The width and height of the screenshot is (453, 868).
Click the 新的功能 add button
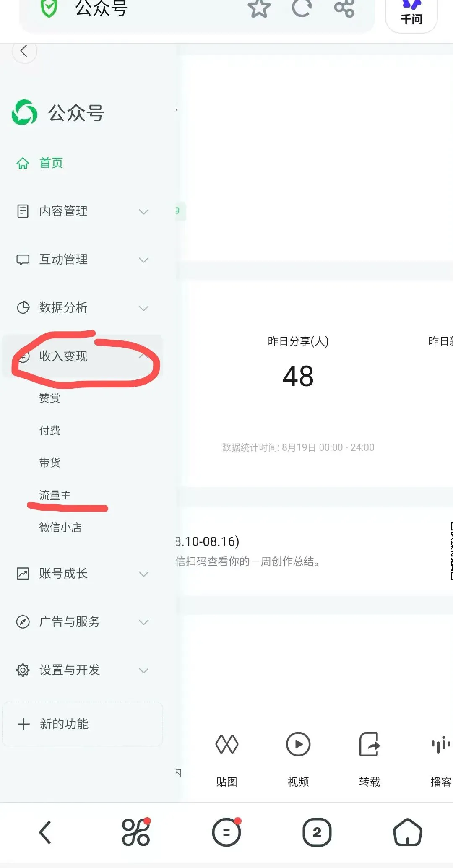click(x=82, y=724)
